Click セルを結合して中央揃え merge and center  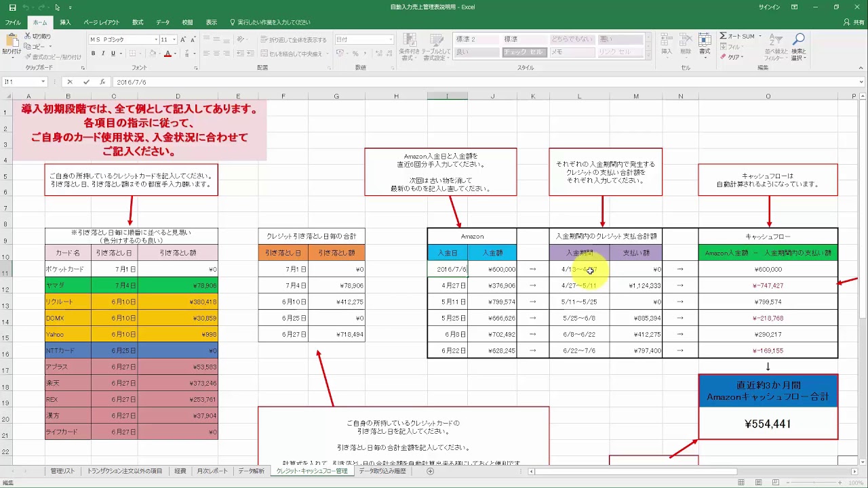(x=291, y=54)
